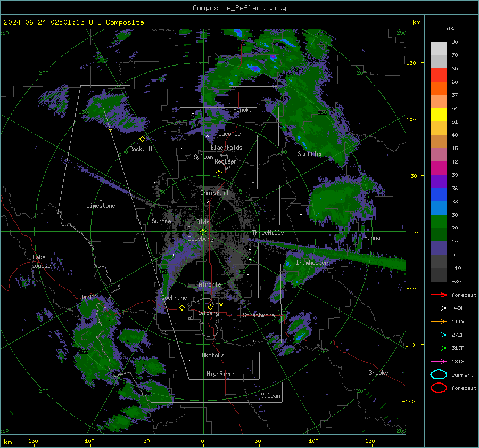Select the yellow radar-site diamond by Didsbury
Screen dimensions: 479x448
pos(203,232)
